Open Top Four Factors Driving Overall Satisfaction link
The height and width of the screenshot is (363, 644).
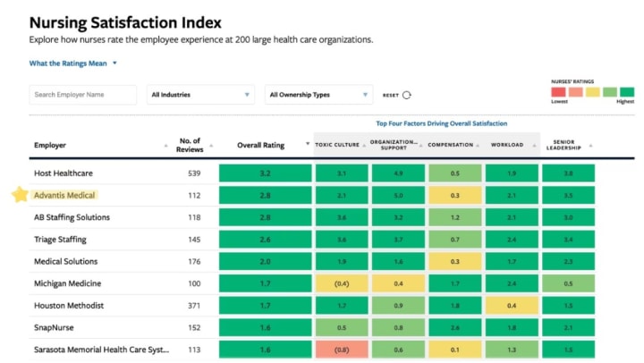[442, 123]
